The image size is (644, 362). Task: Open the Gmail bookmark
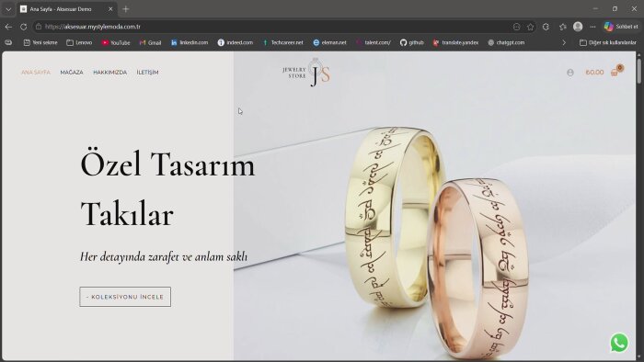pos(150,42)
